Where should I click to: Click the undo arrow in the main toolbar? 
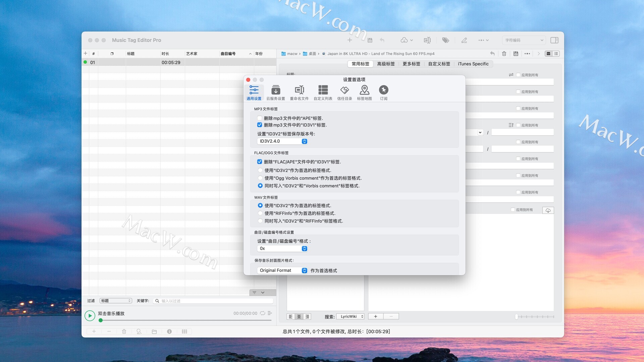[x=382, y=40]
